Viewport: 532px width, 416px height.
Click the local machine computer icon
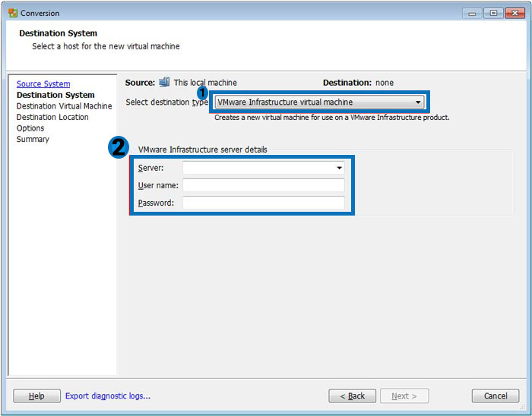(x=164, y=82)
